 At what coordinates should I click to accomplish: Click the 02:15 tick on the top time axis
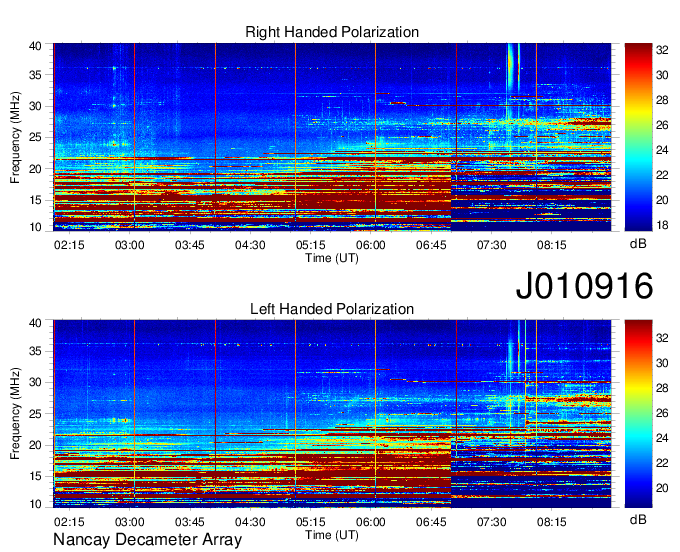click(69, 245)
